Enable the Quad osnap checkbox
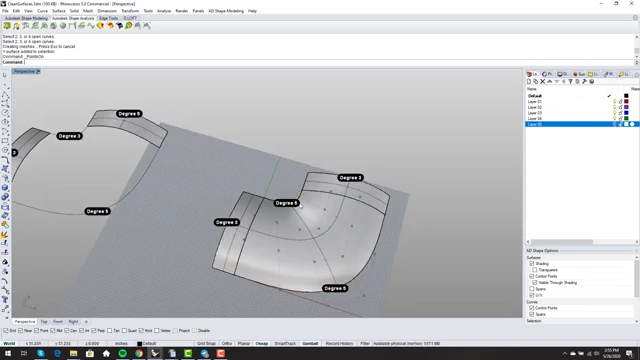The image size is (640, 360). point(124,331)
